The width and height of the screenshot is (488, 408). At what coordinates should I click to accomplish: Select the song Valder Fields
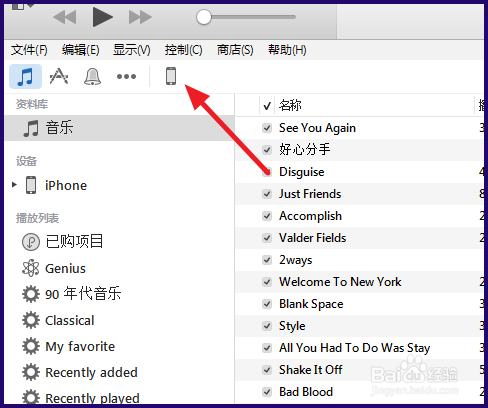[x=313, y=238]
